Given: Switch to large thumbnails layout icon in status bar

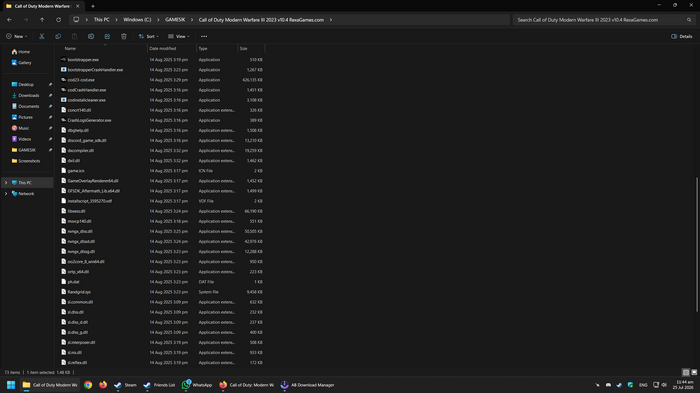Looking at the screenshot, I should (694, 372).
